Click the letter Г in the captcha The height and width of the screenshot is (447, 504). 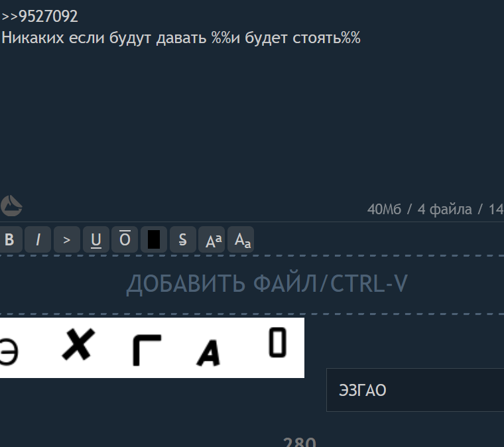[147, 350]
